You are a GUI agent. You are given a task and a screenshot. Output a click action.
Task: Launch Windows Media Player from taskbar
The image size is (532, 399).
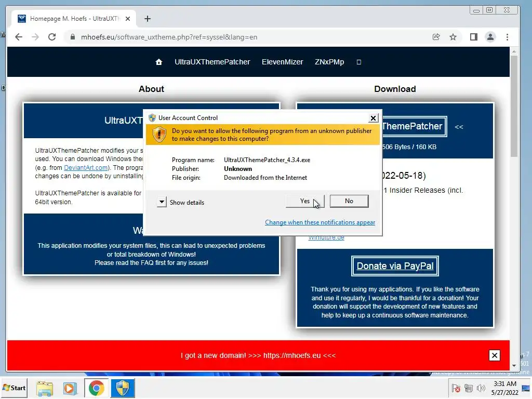coord(70,388)
